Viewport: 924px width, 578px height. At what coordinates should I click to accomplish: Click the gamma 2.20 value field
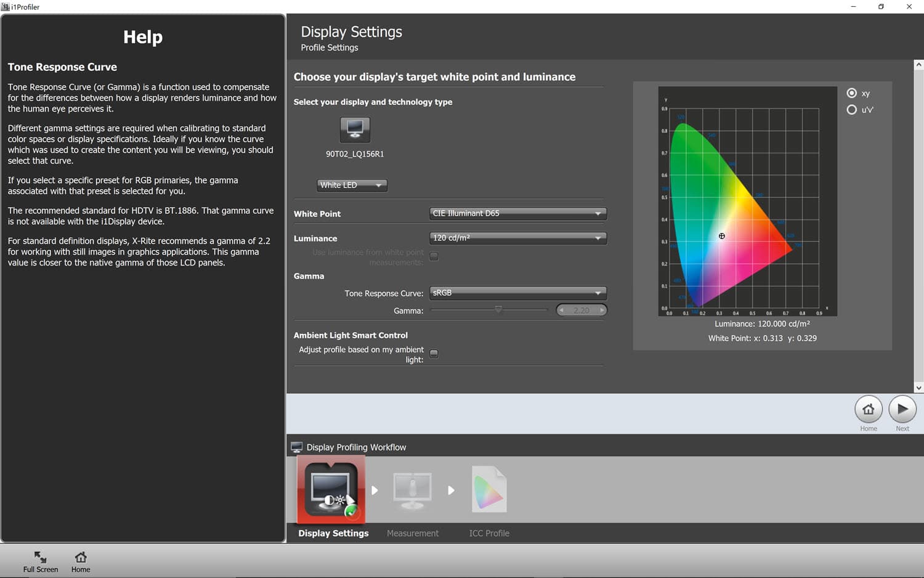pos(582,310)
